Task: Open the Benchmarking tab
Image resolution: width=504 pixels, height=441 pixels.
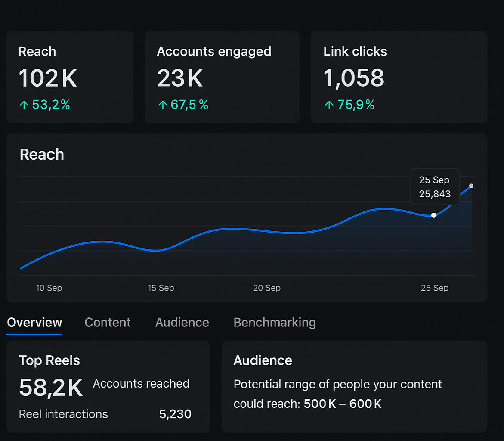Action: click(275, 323)
